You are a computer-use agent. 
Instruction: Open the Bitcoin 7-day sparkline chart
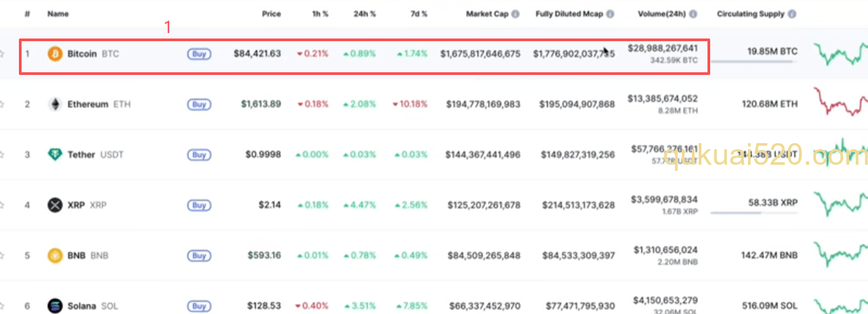coord(840,54)
